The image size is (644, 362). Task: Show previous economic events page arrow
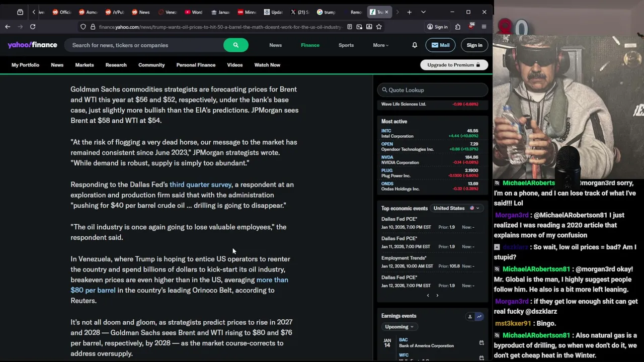coord(428,296)
